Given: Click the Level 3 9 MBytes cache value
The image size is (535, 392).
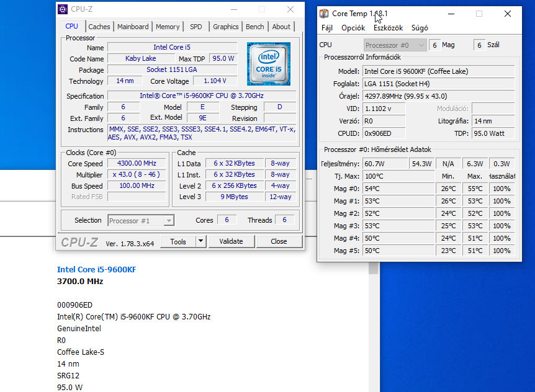Looking at the screenshot, I should [x=235, y=197].
